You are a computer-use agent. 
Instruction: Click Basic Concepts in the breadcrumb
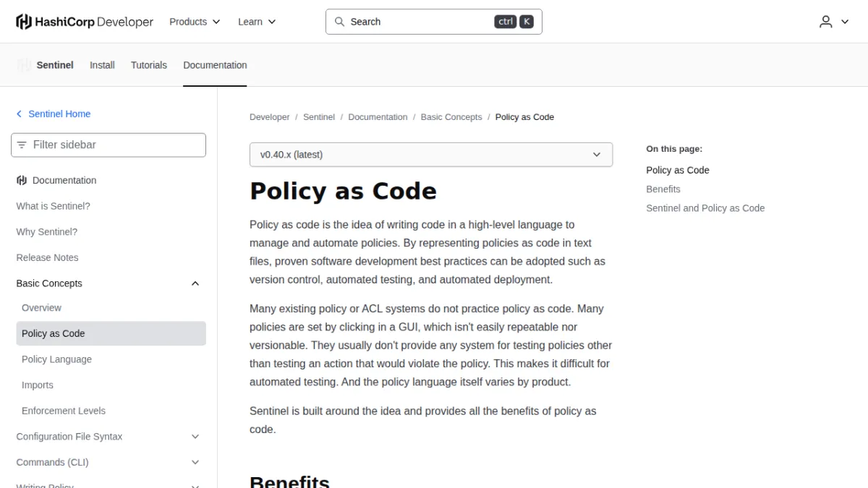(451, 117)
